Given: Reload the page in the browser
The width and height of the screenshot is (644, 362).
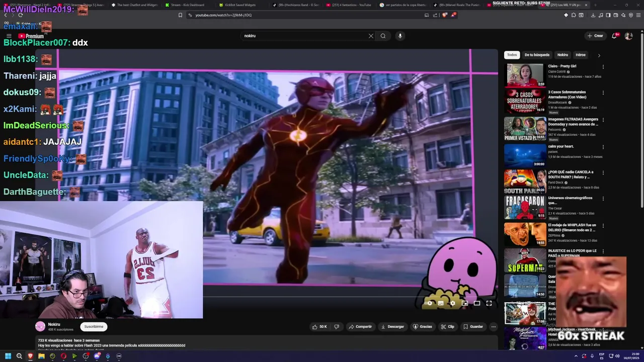Looking at the screenshot, I should [x=20, y=15].
